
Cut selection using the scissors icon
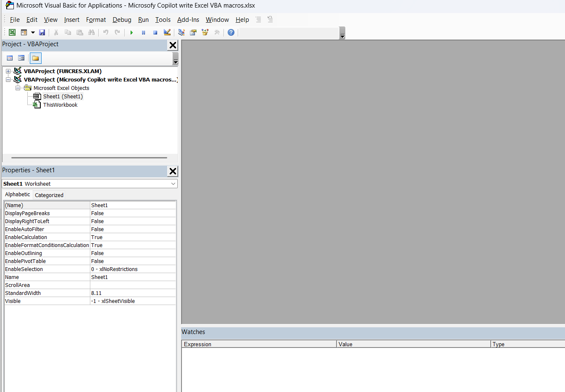click(56, 32)
